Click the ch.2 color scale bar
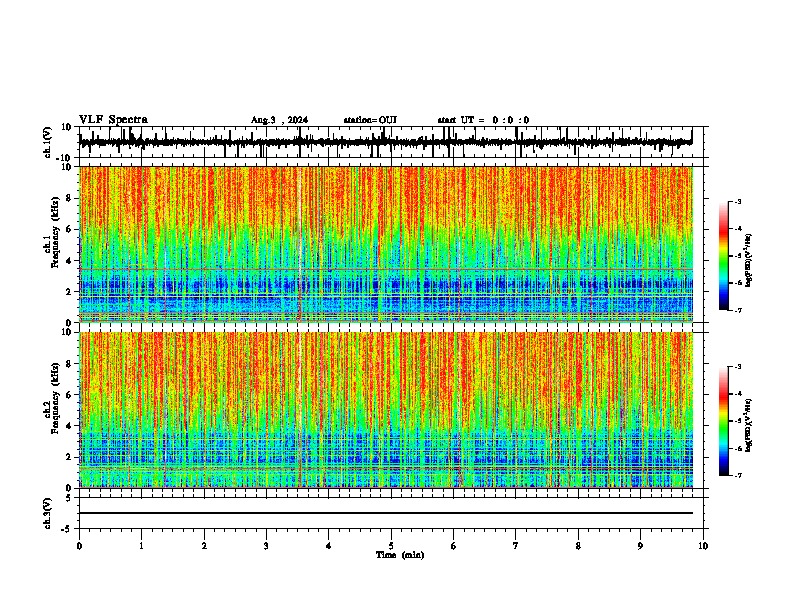The width and height of the screenshot is (792, 612). point(724,421)
